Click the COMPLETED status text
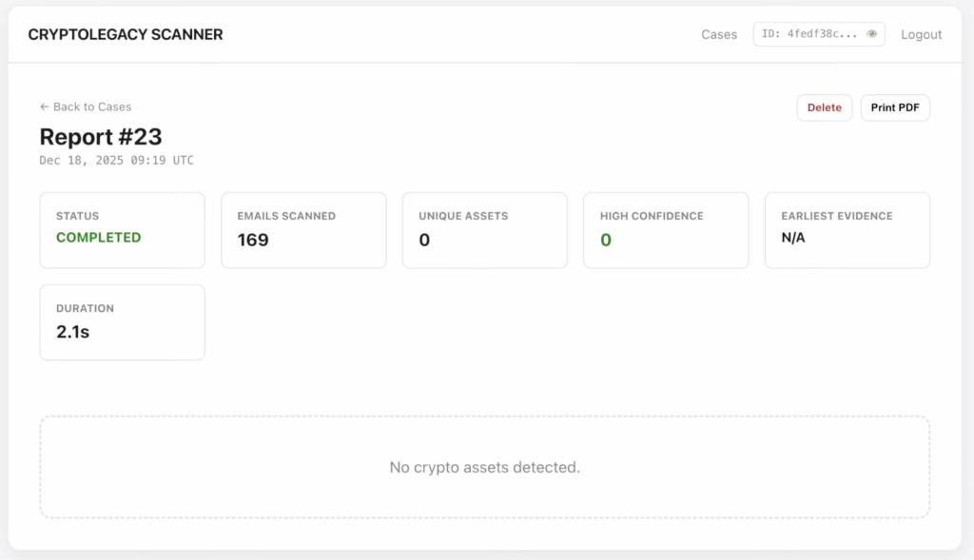Viewport: 974px width, 560px height. [x=98, y=238]
